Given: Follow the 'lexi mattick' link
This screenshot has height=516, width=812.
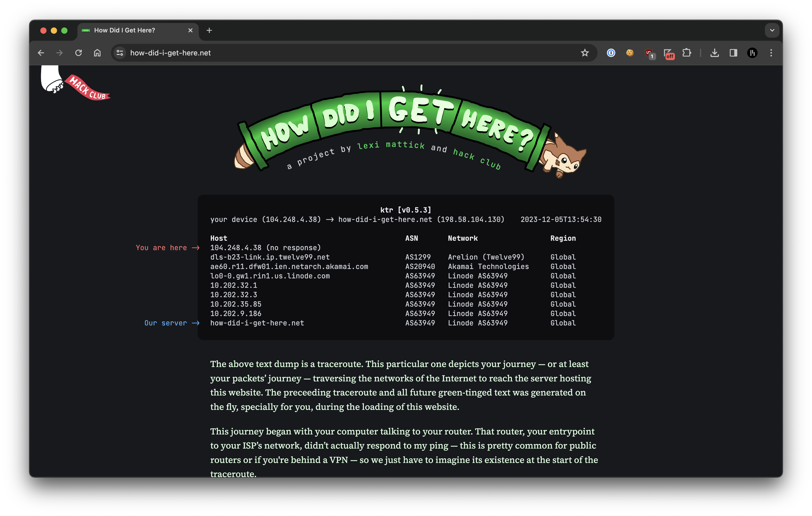Looking at the screenshot, I should pyautogui.click(x=391, y=145).
